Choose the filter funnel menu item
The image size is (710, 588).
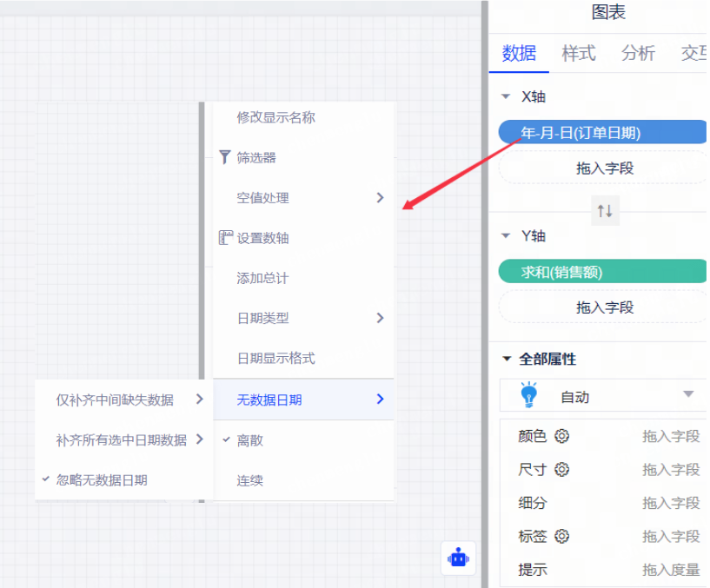coord(255,158)
